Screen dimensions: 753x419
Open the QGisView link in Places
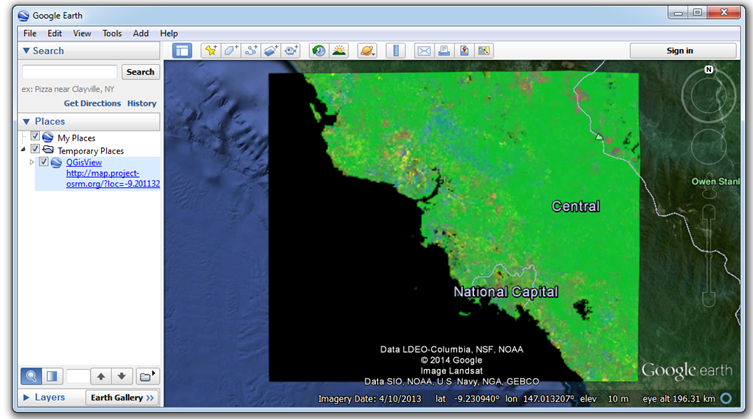coord(84,162)
